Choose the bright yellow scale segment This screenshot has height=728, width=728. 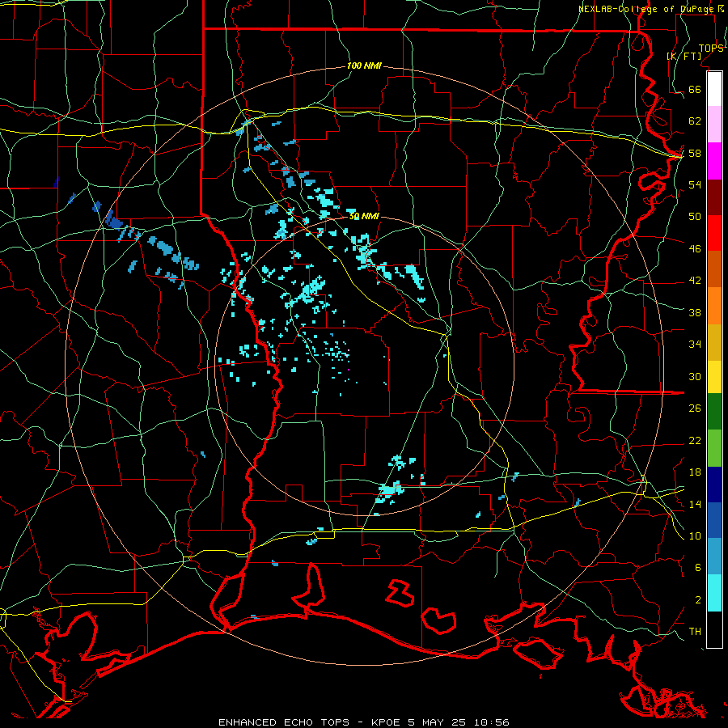[714, 377]
